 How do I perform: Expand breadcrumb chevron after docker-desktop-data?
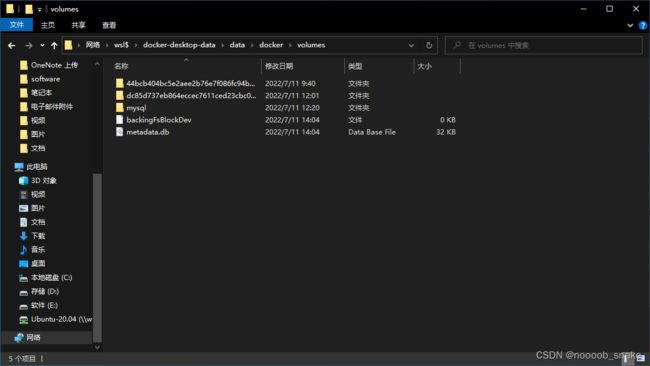pos(223,45)
